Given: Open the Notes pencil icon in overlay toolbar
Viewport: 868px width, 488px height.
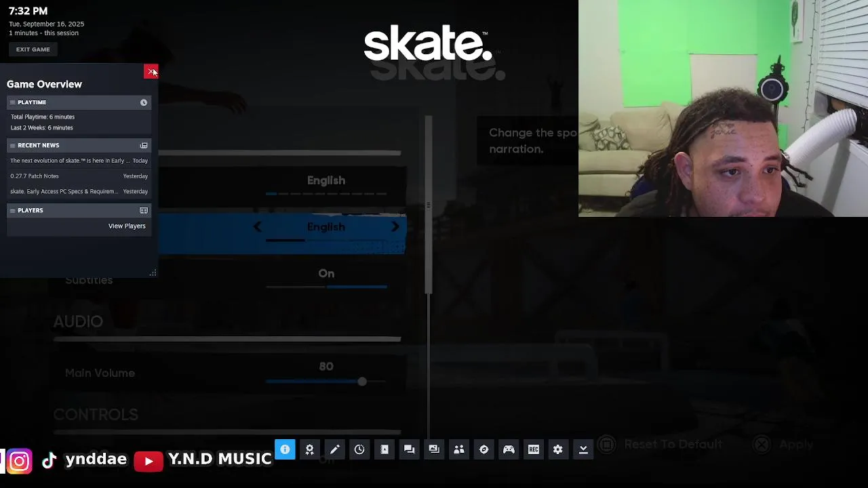Looking at the screenshot, I should (334, 449).
